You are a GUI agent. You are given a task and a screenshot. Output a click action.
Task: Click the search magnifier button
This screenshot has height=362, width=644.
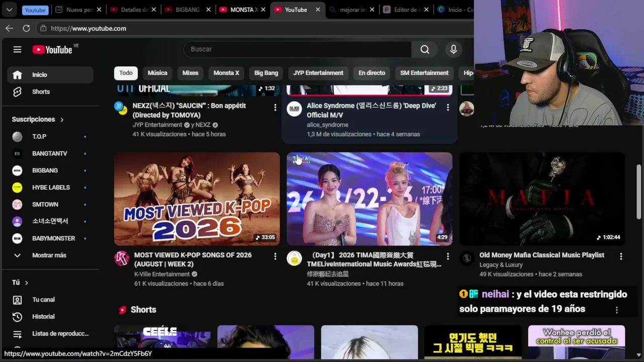pos(425,49)
